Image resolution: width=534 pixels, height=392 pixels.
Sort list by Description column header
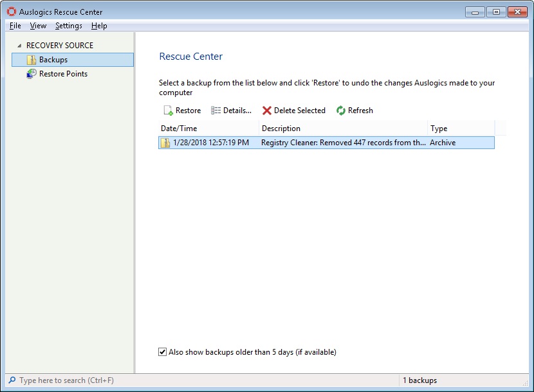click(x=343, y=129)
